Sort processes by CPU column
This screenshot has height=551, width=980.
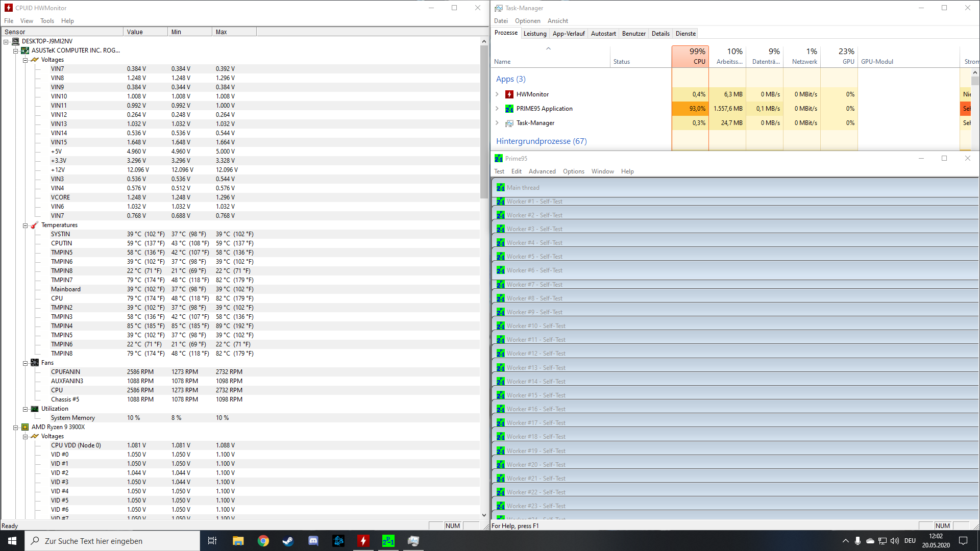pos(690,56)
